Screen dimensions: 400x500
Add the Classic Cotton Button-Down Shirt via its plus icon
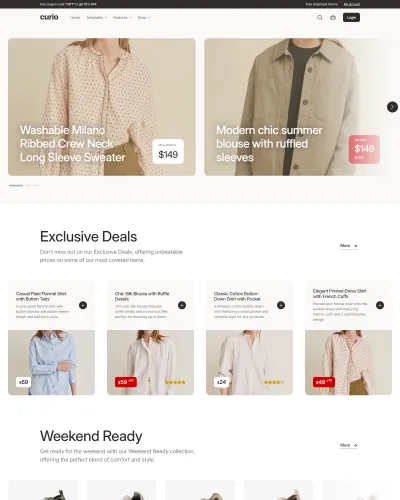point(281,305)
